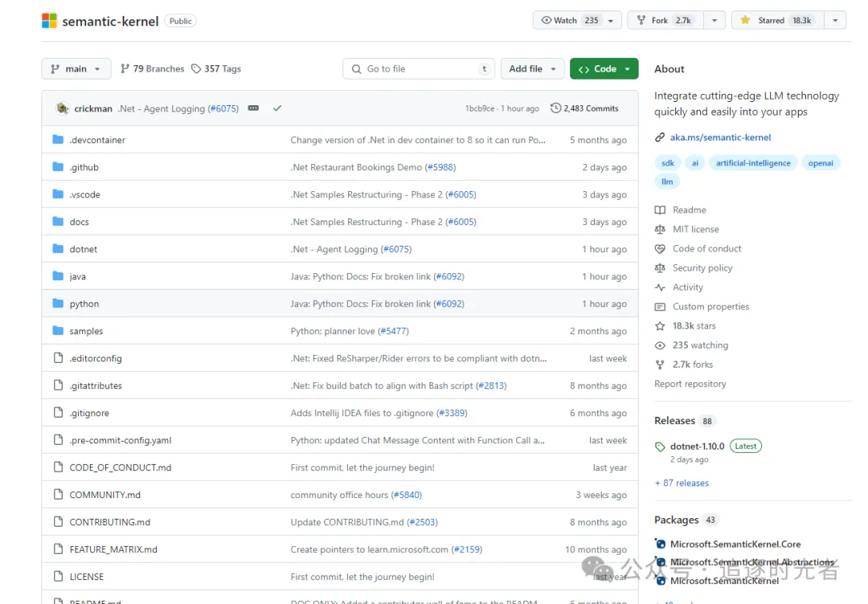Screen dimensions: 868x604
Task: Open the Readme book icon in About
Action: (660, 210)
